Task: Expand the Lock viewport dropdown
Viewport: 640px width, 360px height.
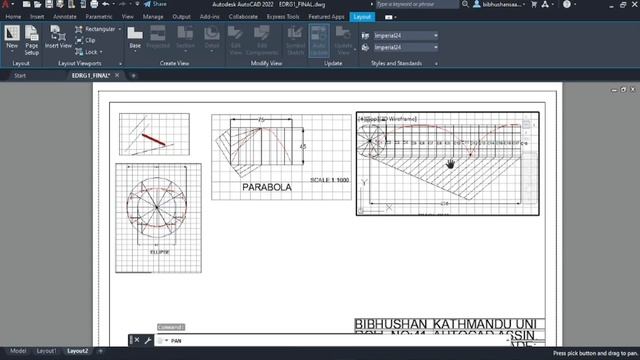Action: [x=101, y=52]
